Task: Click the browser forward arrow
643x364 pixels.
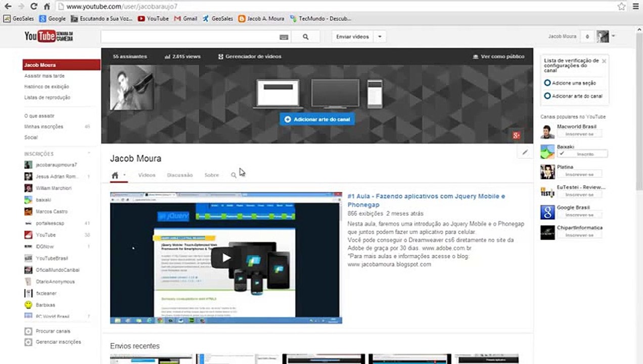Action: (x=21, y=7)
